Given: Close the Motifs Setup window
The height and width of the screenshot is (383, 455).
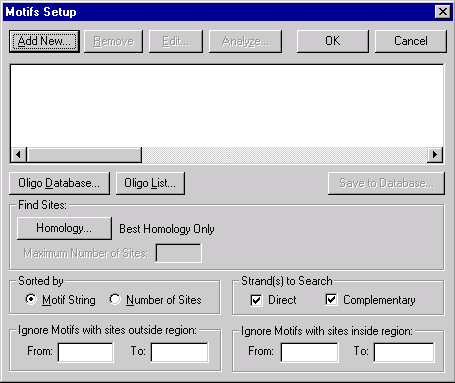Looking at the screenshot, I should 443,12.
